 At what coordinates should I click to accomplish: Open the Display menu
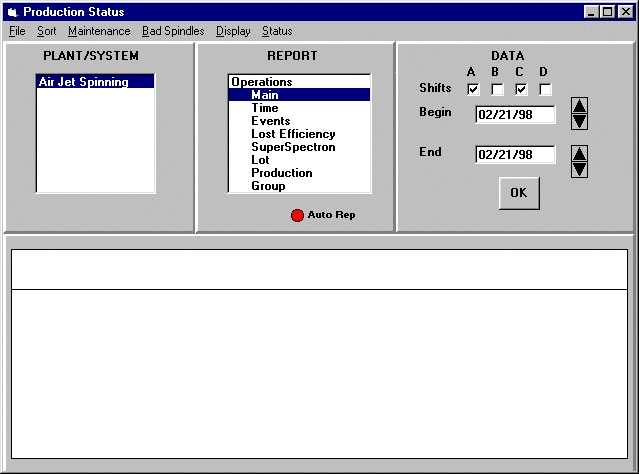coord(233,31)
